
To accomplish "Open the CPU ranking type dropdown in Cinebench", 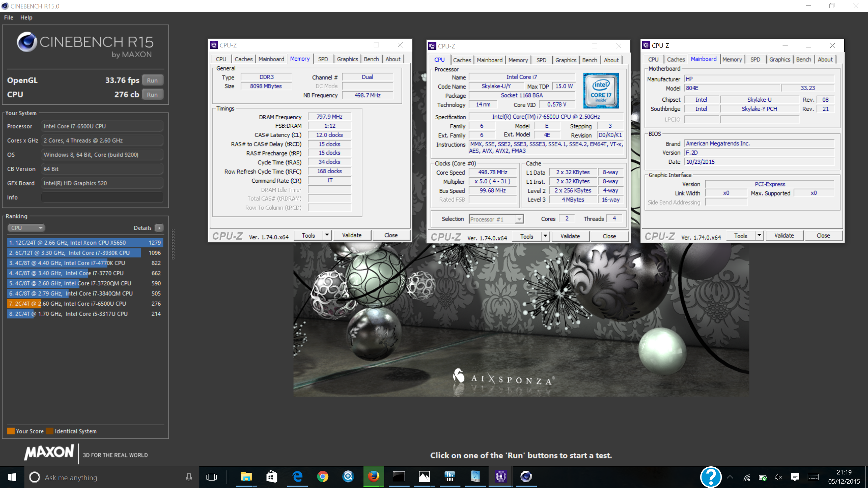I will 26,228.
